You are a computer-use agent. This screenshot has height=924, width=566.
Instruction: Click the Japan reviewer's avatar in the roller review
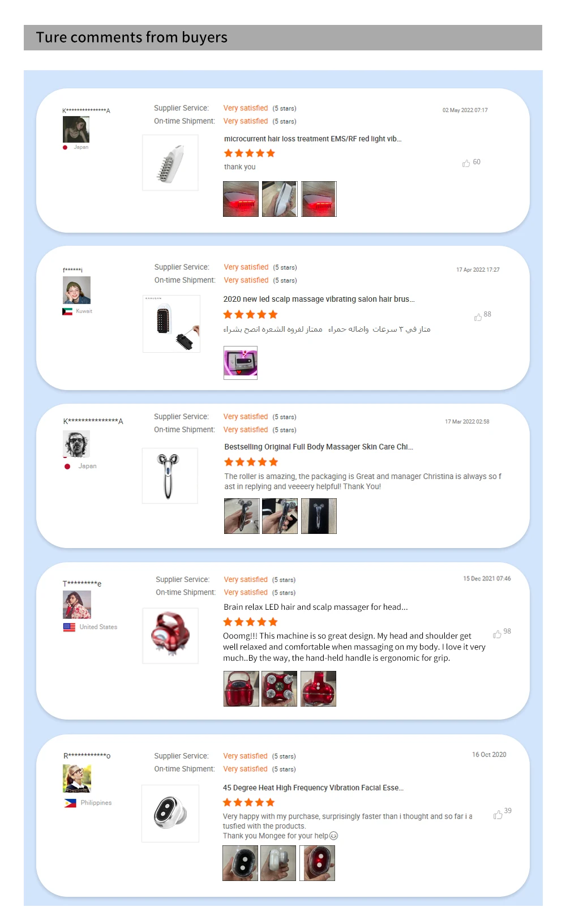point(76,444)
